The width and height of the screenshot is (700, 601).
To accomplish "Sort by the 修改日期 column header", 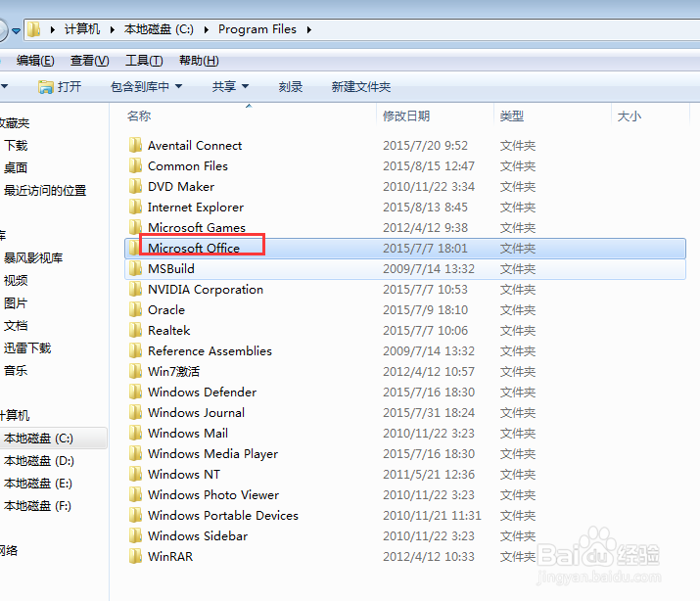I will [406, 116].
